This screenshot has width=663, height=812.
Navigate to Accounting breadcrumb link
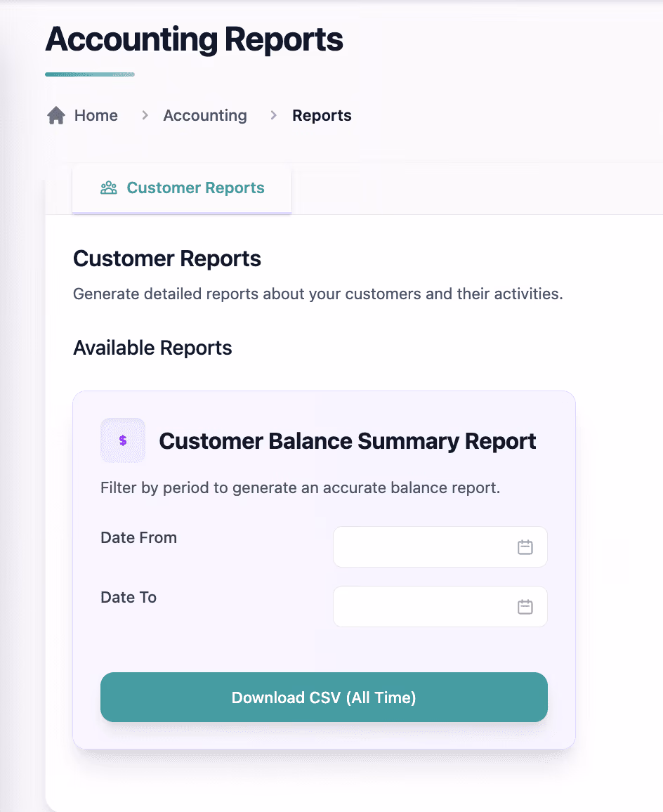point(205,115)
